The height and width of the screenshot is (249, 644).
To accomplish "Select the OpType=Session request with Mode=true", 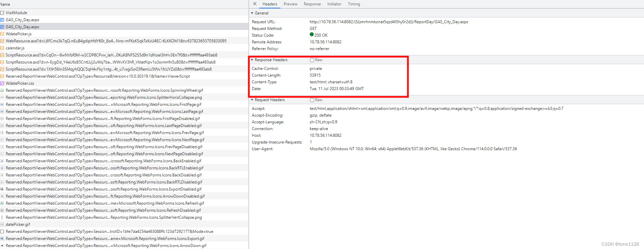I will point(124,232).
